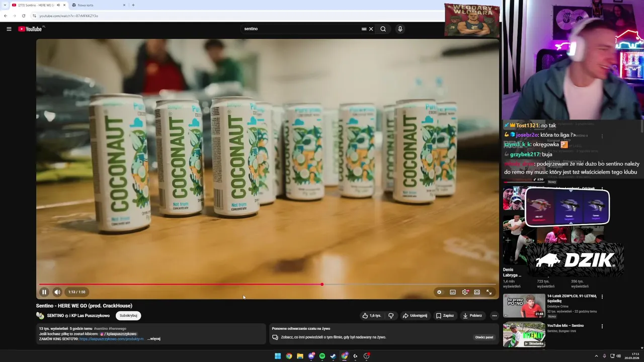Viewport: 644px width, 362px height.
Task: Go forward in browser history
Action: point(15,16)
